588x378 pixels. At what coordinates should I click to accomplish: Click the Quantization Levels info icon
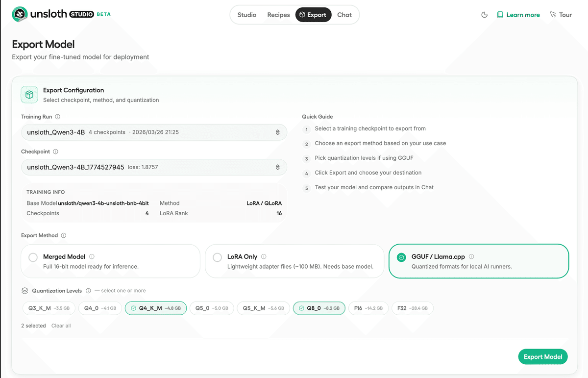[x=88, y=291]
